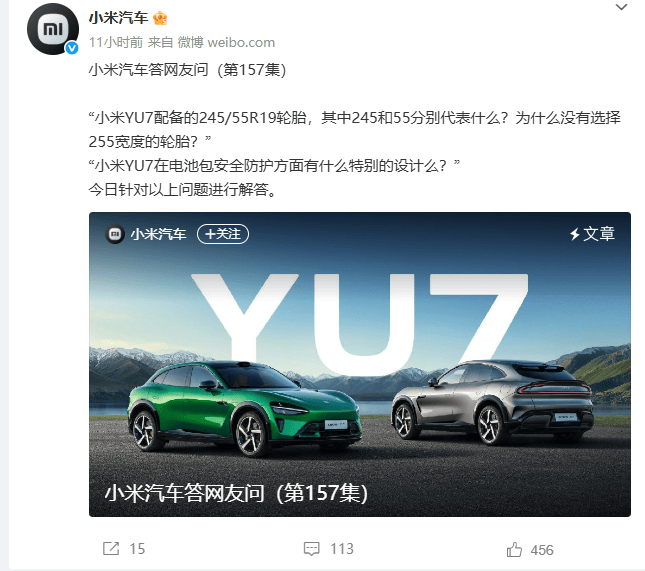The height and width of the screenshot is (571, 645).
Task: Follow Xiaomi Auto via +关注 button
Action: tap(223, 234)
